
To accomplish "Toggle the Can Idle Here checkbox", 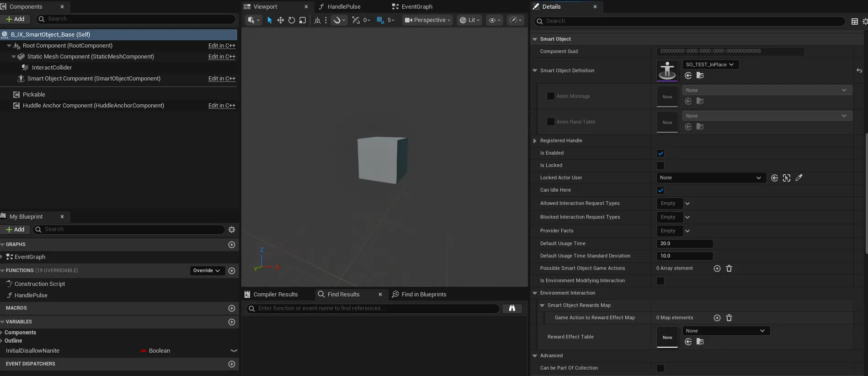I will (x=660, y=190).
